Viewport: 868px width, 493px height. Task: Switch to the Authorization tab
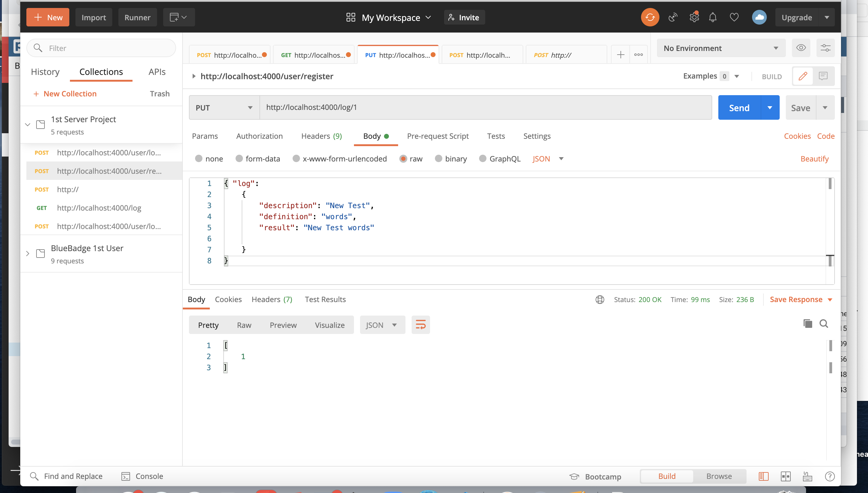(x=259, y=136)
